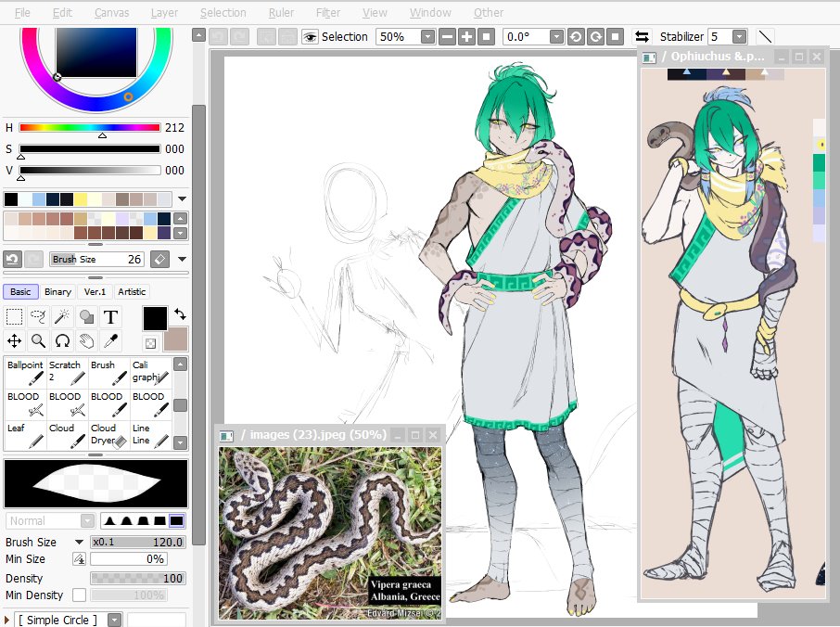
Task: Open the Normal blending mode dropdown
Action: pos(87,521)
